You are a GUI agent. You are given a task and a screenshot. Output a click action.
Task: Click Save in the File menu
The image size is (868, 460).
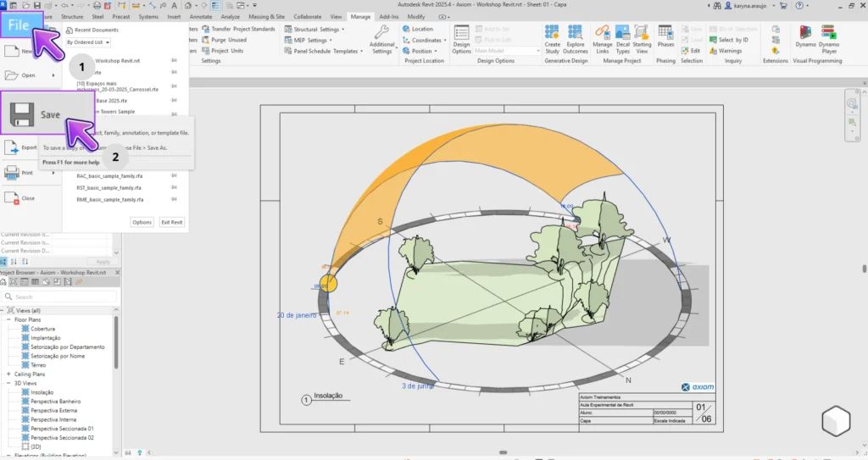coord(47,114)
